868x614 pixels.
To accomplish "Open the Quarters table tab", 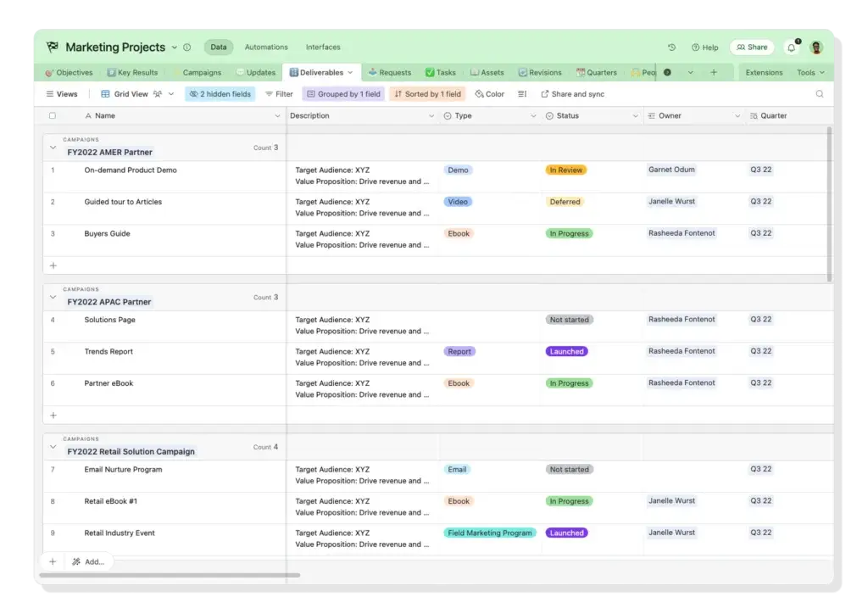I will point(596,73).
